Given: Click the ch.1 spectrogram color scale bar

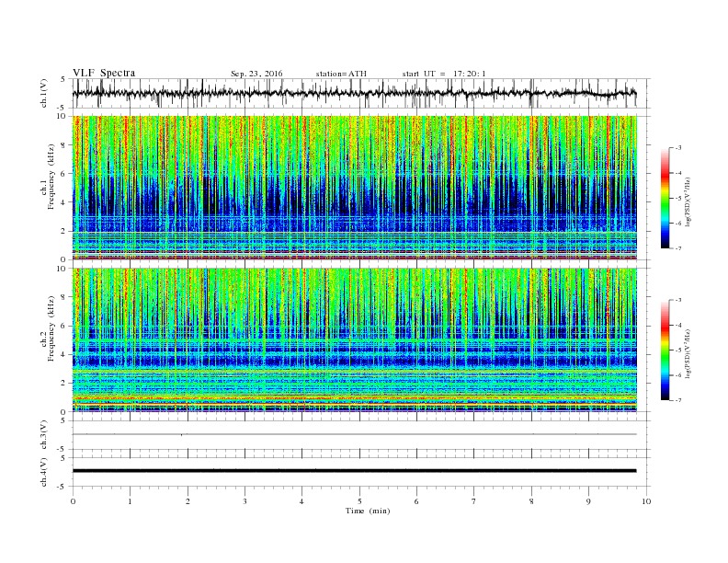Looking at the screenshot, I should click(x=665, y=198).
